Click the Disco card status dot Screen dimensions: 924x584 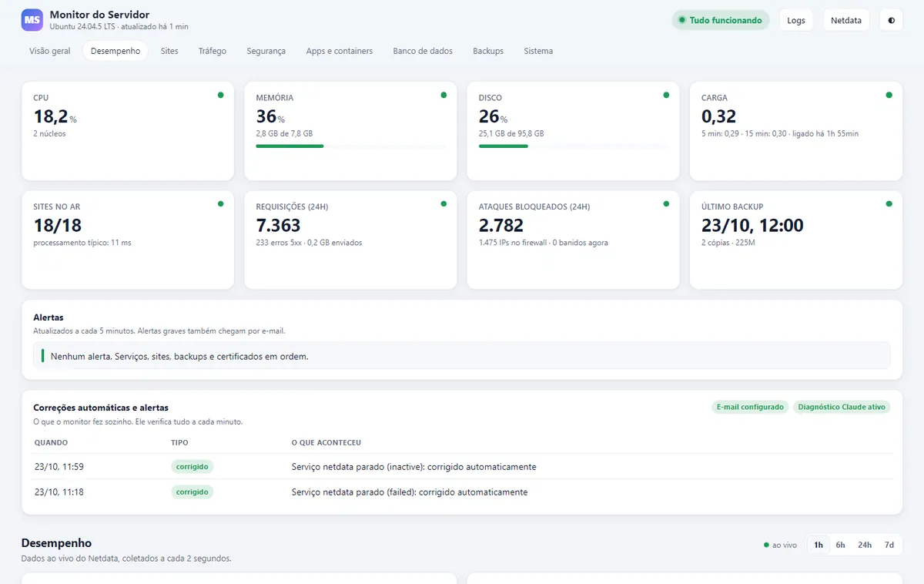(x=666, y=95)
